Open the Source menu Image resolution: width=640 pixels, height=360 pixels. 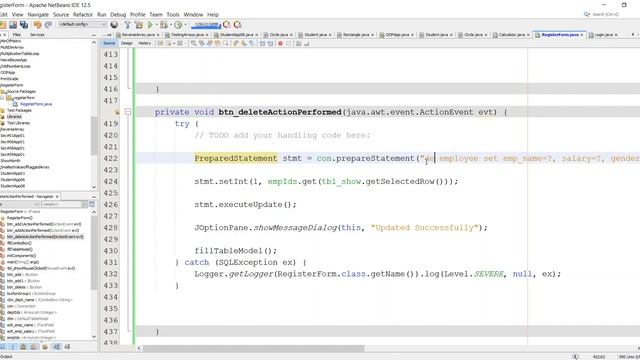tap(61, 14)
